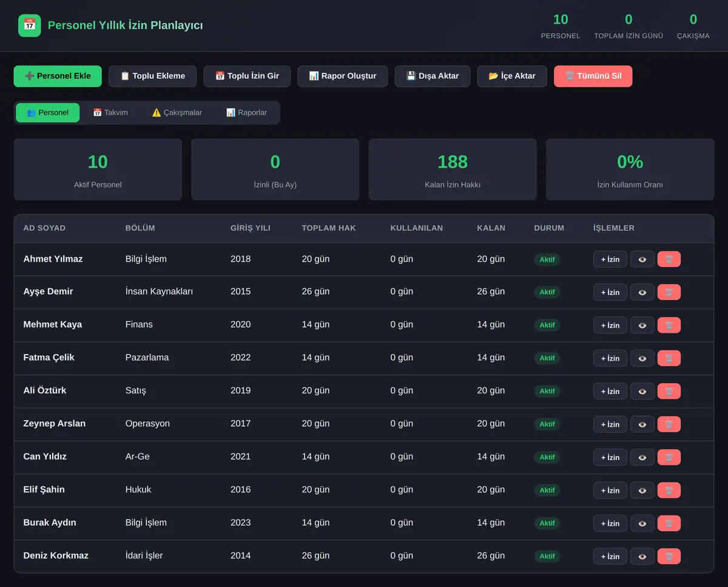Viewport: 728px width, 587px height.
Task: Delete Zeynep Arslan via trash icon
Action: [x=669, y=424]
